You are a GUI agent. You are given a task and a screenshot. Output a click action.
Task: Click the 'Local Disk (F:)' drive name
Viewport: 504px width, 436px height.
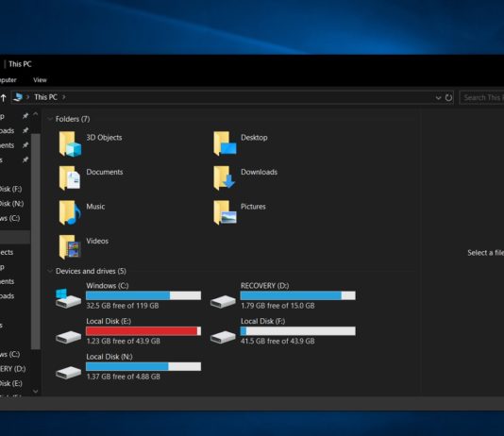(x=262, y=321)
